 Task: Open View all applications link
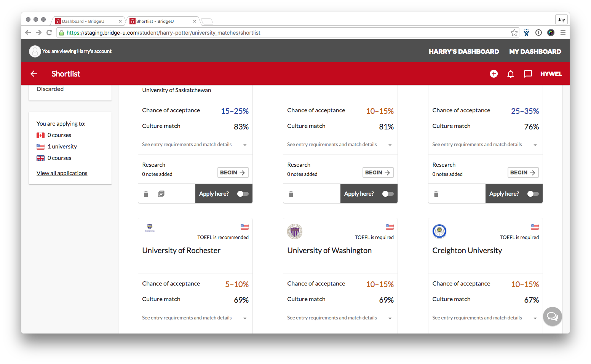(62, 173)
